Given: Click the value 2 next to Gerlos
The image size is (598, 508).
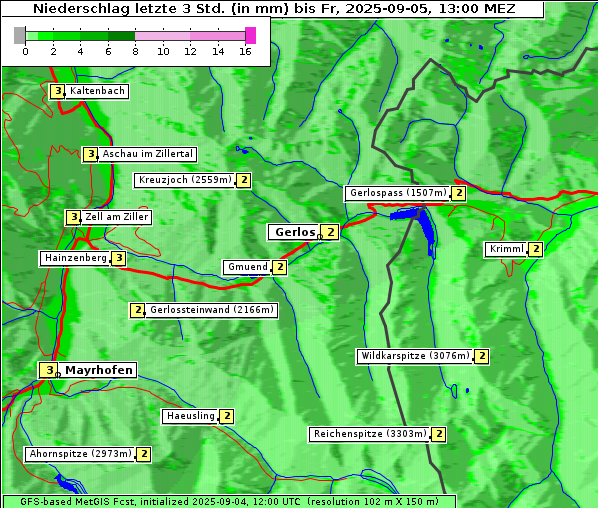Looking at the screenshot, I should [x=330, y=232].
